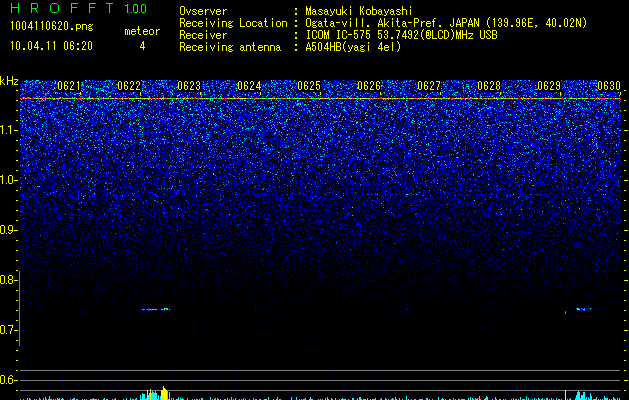Click the meteor echo trace near 0622
Screen dimensions: 629x400
click(x=156, y=309)
